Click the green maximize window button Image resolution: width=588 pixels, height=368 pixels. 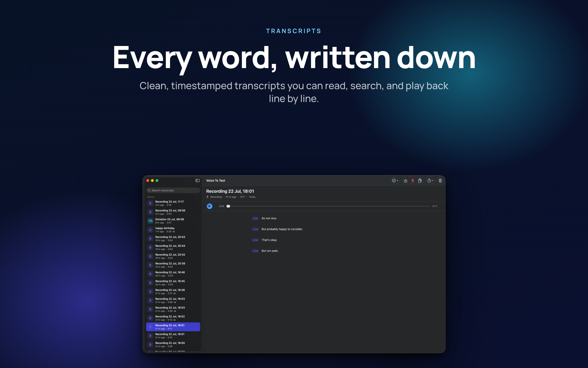(x=157, y=181)
